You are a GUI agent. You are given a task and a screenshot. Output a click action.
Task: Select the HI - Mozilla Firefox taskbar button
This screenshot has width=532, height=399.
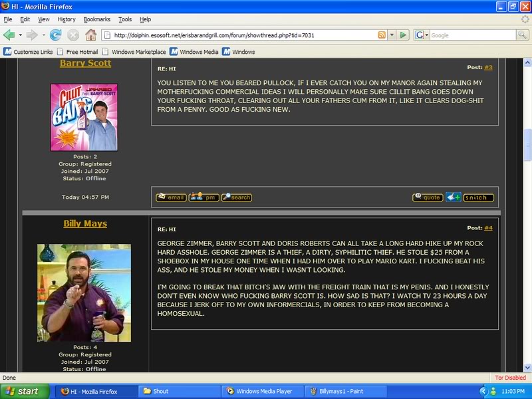(95, 391)
